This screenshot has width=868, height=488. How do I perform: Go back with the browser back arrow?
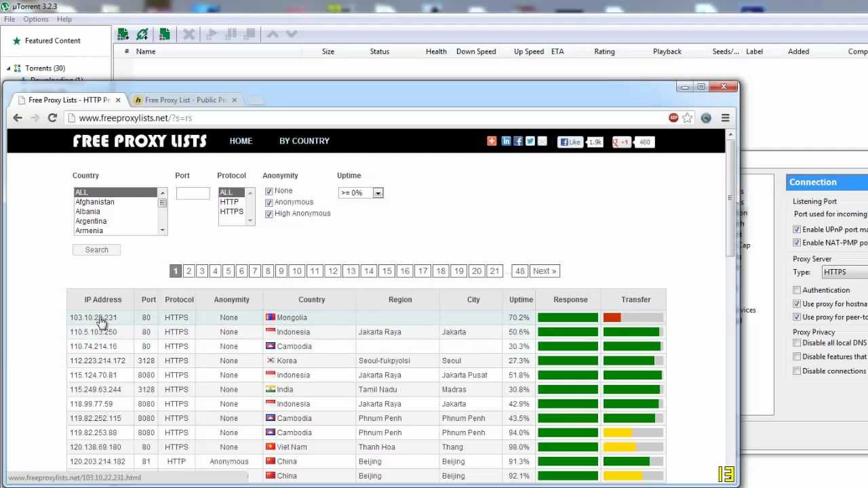(18, 118)
